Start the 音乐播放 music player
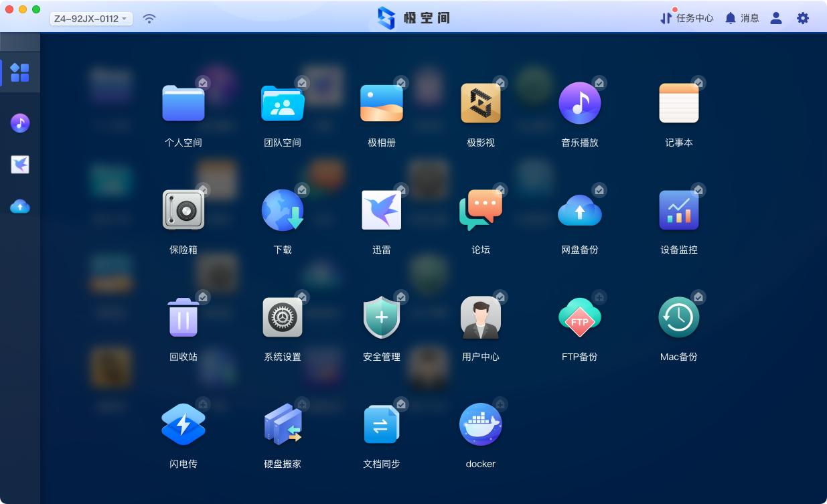Image resolution: width=827 pixels, height=504 pixels. point(580,103)
